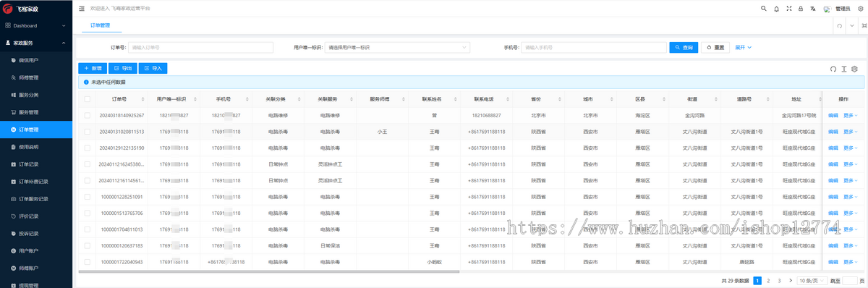The height and width of the screenshot is (288, 868).
Task: Open table column settings gear
Action: pyautogui.click(x=854, y=69)
